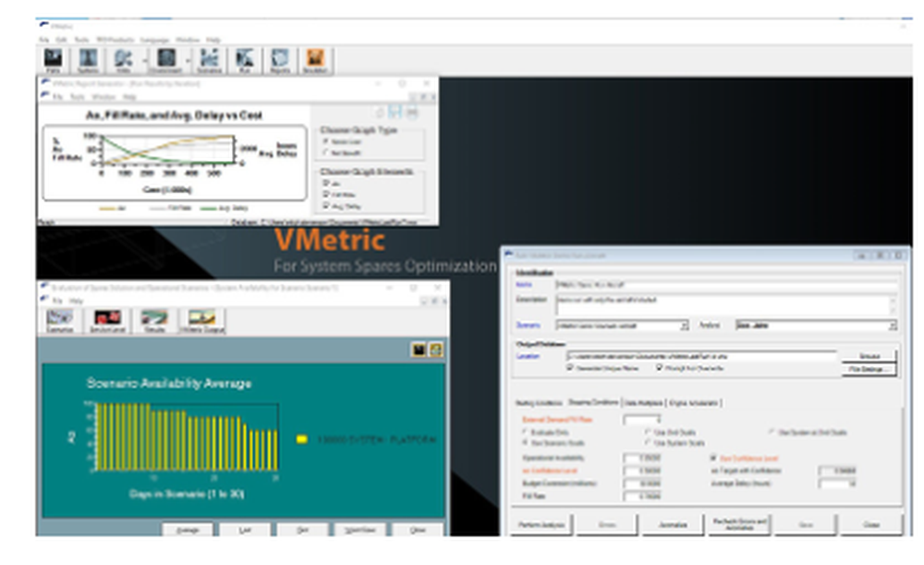The width and height of the screenshot is (924, 565).
Task: Click the print icon in Report Generator
Action: (411, 112)
